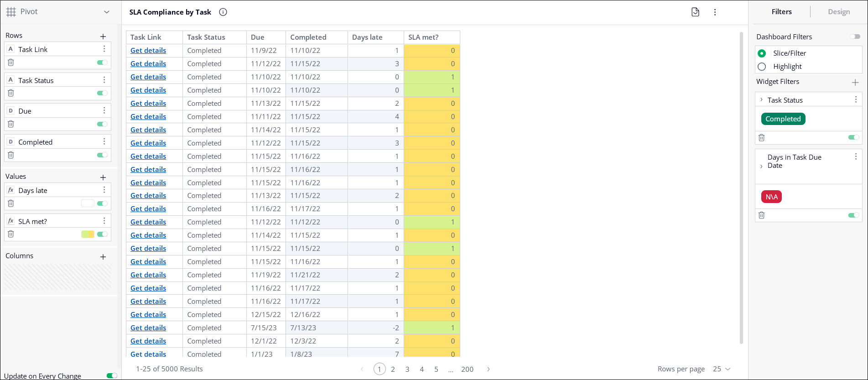The height and width of the screenshot is (380, 868).
Task: Open Due row options menu
Action: [x=104, y=110]
